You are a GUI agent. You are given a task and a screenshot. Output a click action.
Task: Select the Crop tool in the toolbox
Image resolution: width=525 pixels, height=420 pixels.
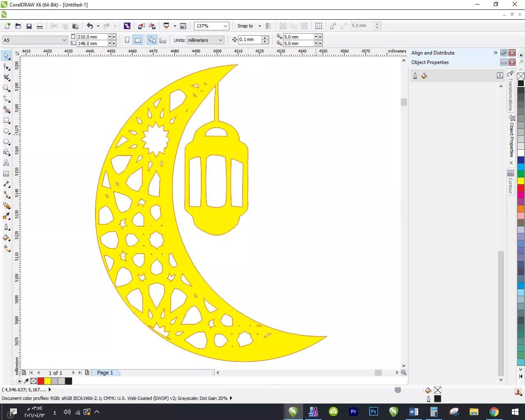(x=7, y=78)
